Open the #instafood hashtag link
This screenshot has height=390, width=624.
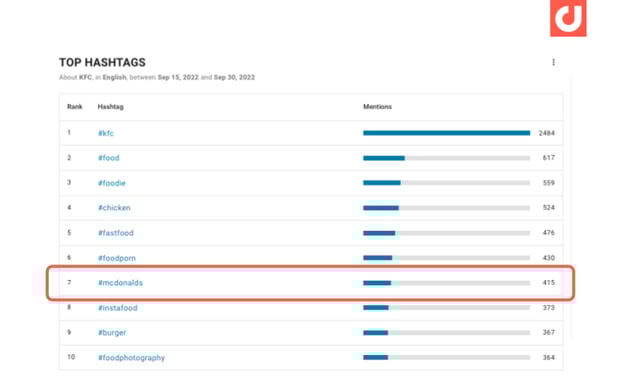(118, 308)
